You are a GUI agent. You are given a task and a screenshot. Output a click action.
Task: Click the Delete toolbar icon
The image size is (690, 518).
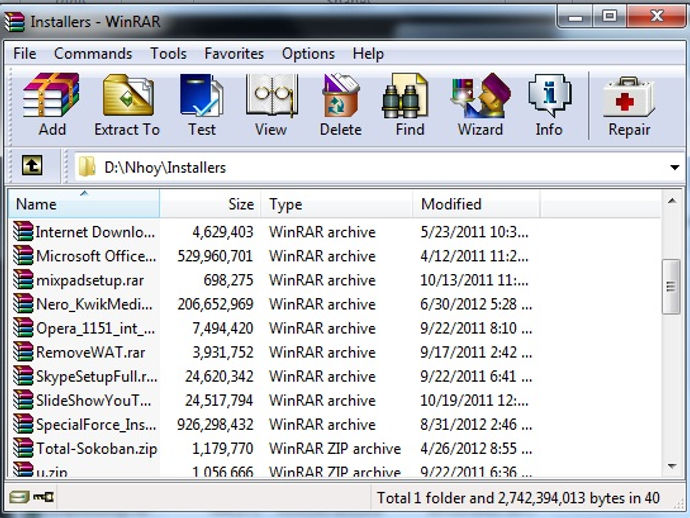[x=341, y=96]
